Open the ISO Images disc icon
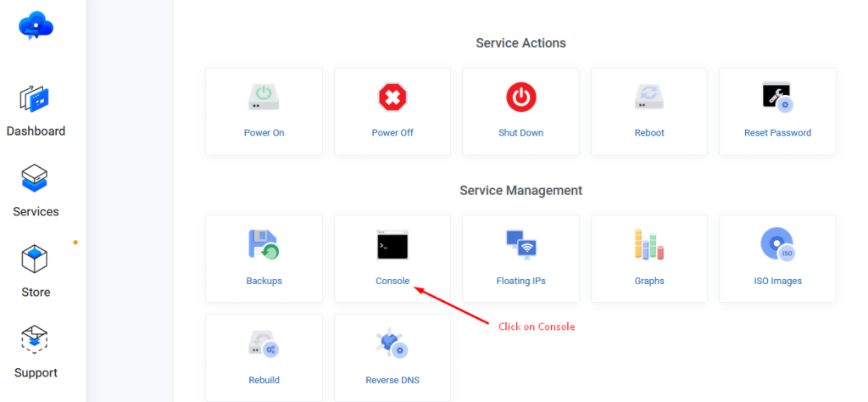Screen dimensions: 868x402 tap(777, 244)
